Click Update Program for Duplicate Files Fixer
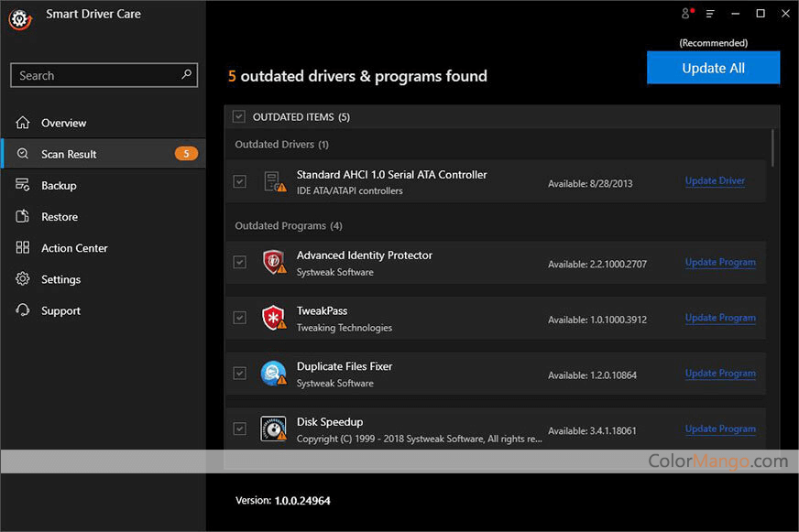The image size is (799, 532). pyautogui.click(x=720, y=374)
